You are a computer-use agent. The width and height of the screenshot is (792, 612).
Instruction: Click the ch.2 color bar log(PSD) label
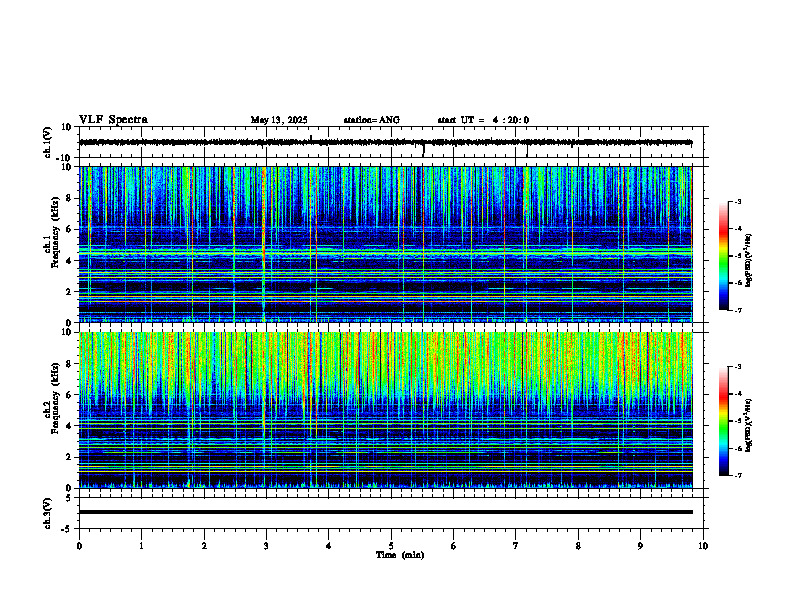point(749,425)
